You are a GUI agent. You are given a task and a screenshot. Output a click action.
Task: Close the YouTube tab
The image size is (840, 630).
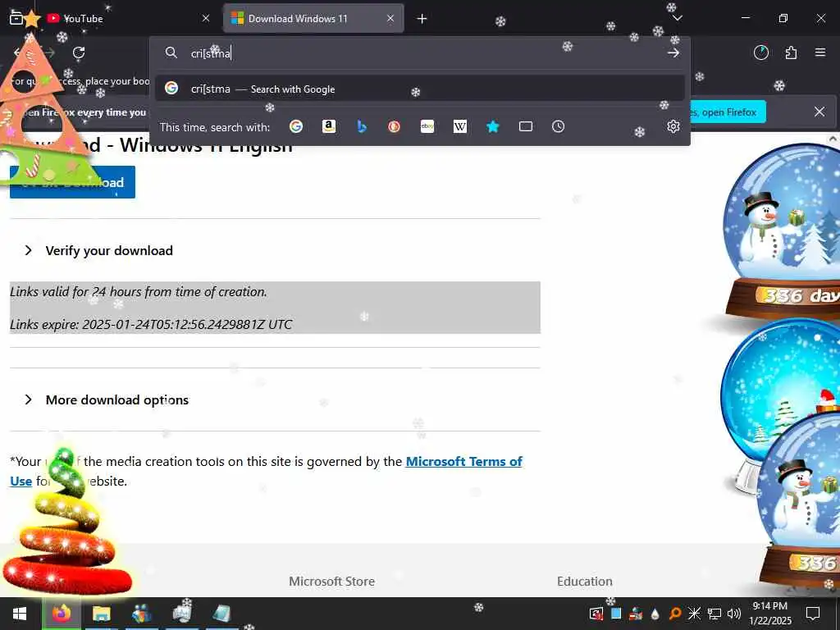[x=206, y=19]
